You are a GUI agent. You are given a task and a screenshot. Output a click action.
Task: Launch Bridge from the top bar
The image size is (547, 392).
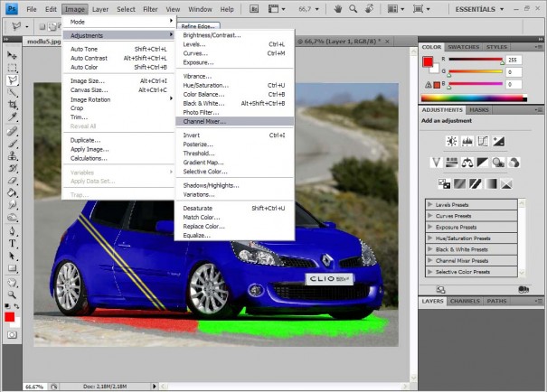click(254, 9)
